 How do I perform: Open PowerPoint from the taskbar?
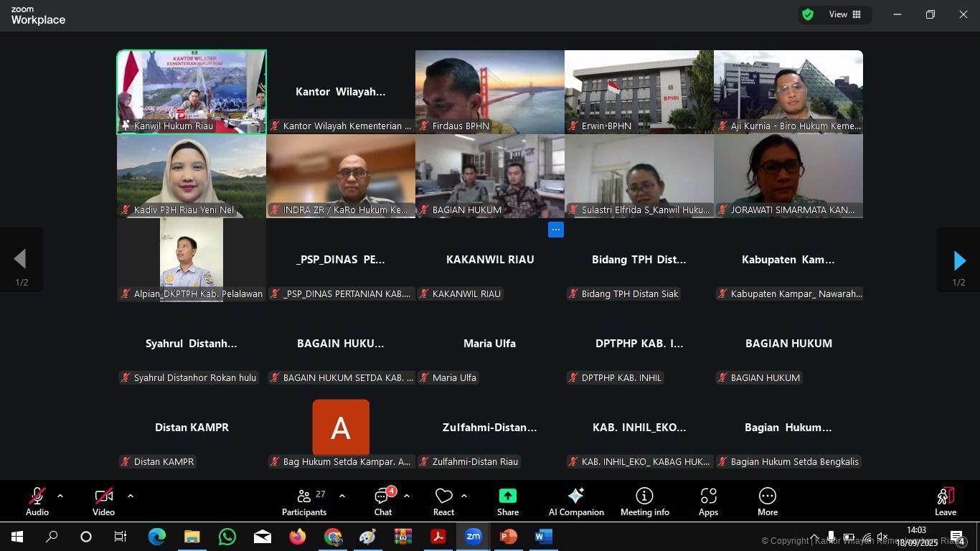(508, 537)
